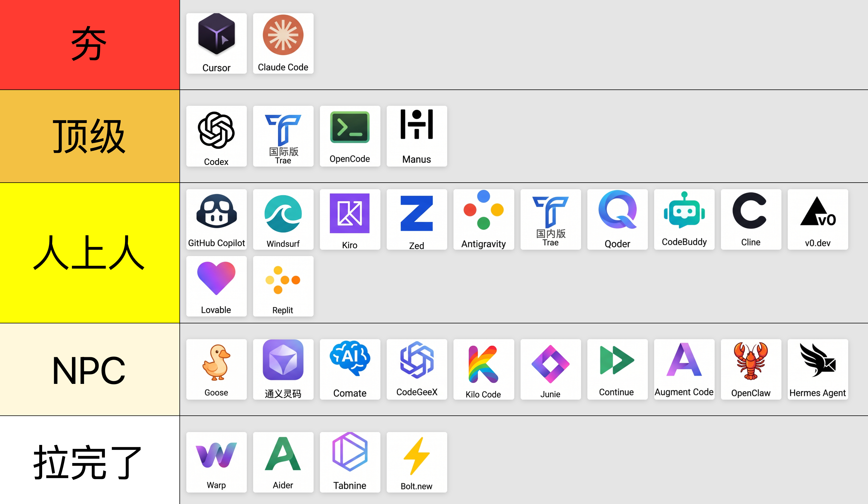868x504 pixels.
Task: Select the Hermes Agent winged icon
Action: [818, 369]
